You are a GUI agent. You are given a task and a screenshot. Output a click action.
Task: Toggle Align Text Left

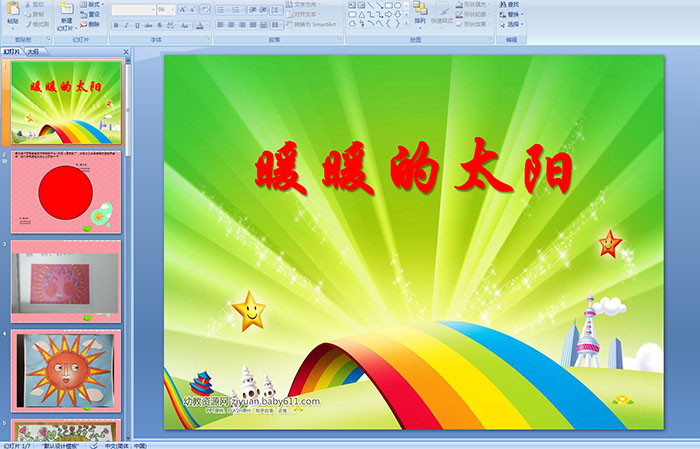[220, 25]
